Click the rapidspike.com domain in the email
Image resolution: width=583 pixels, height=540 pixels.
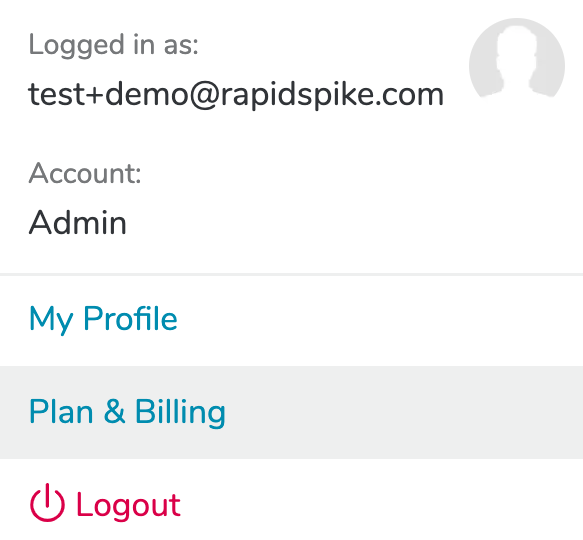click(332, 95)
